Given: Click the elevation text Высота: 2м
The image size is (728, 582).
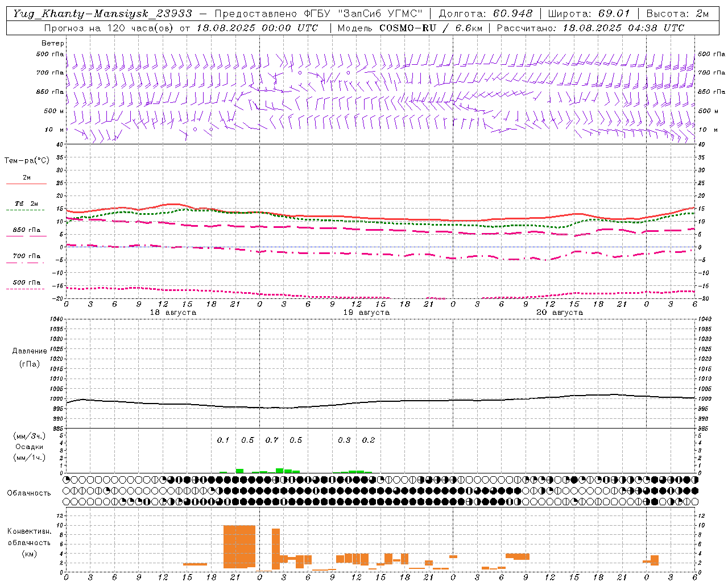Looking at the screenshot, I should tap(677, 14).
